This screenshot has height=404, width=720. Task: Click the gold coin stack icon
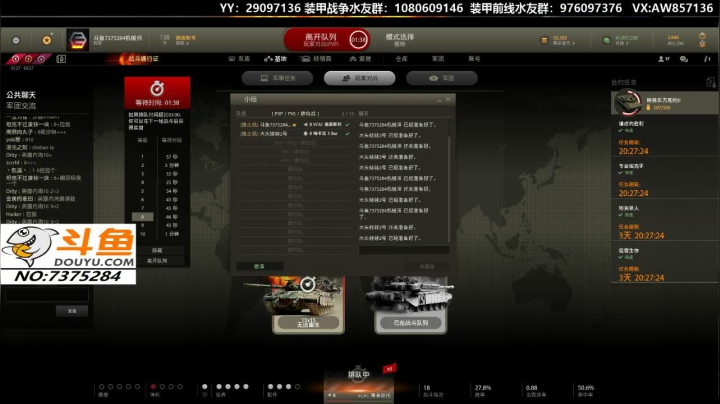[544, 40]
